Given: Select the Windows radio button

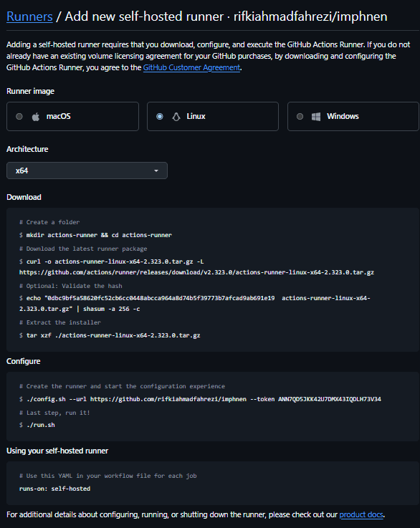Looking at the screenshot, I should tap(300, 117).
